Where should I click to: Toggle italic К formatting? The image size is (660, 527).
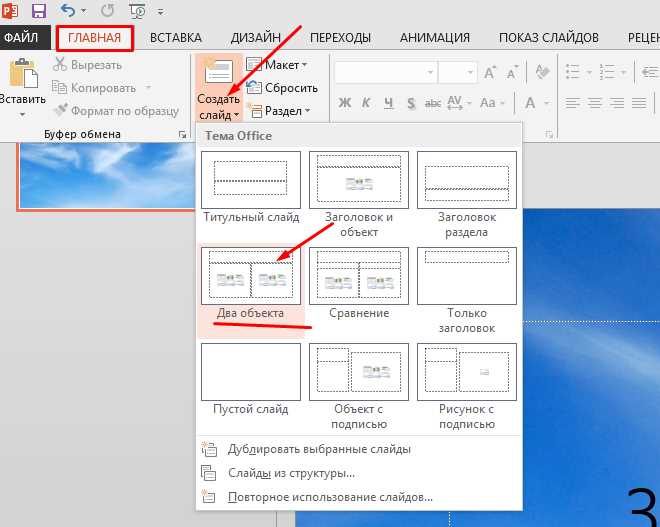click(x=366, y=102)
